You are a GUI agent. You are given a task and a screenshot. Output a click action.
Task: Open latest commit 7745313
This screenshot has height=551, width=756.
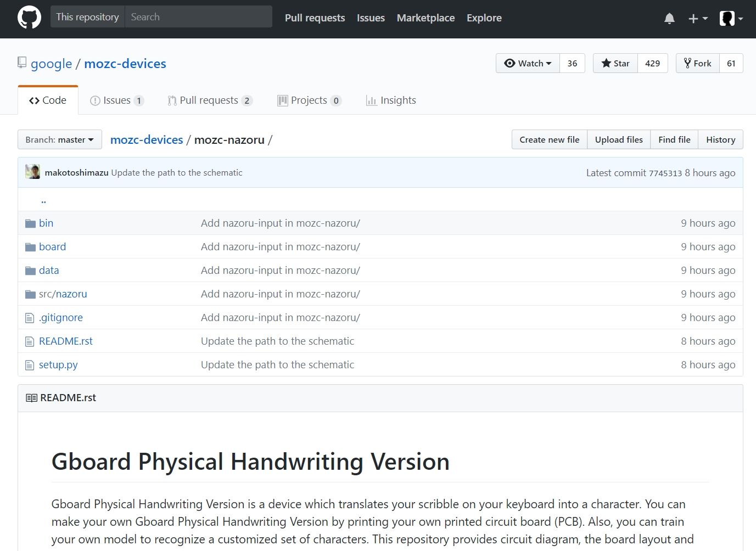(x=665, y=173)
